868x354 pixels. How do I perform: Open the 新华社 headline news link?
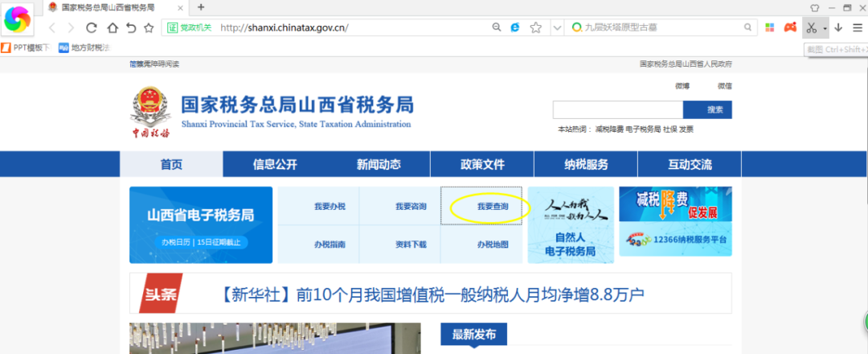click(432, 294)
